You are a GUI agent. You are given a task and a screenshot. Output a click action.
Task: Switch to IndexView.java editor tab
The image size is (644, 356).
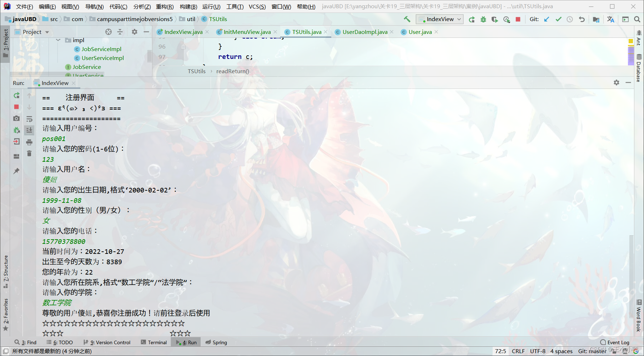pos(183,32)
